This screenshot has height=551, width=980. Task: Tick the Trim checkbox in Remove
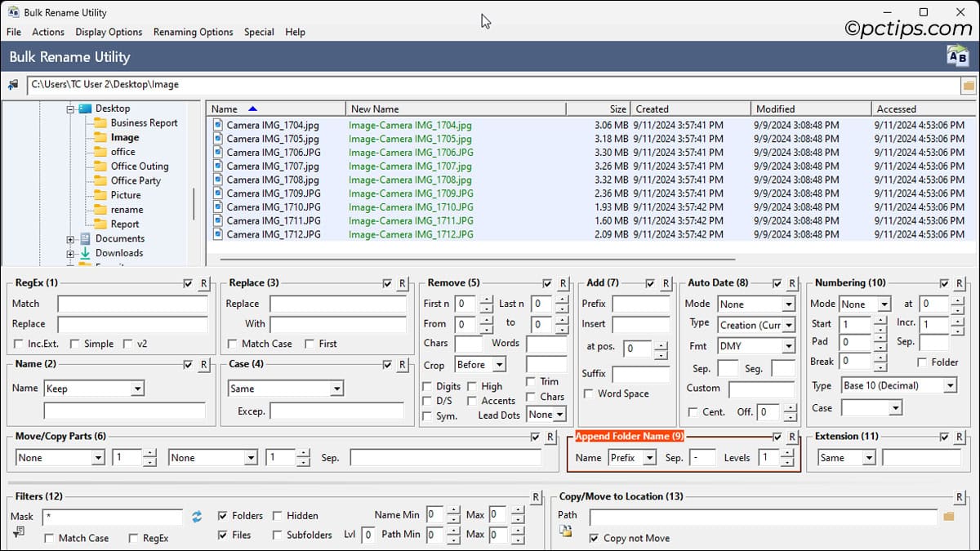(x=531, y=382)
